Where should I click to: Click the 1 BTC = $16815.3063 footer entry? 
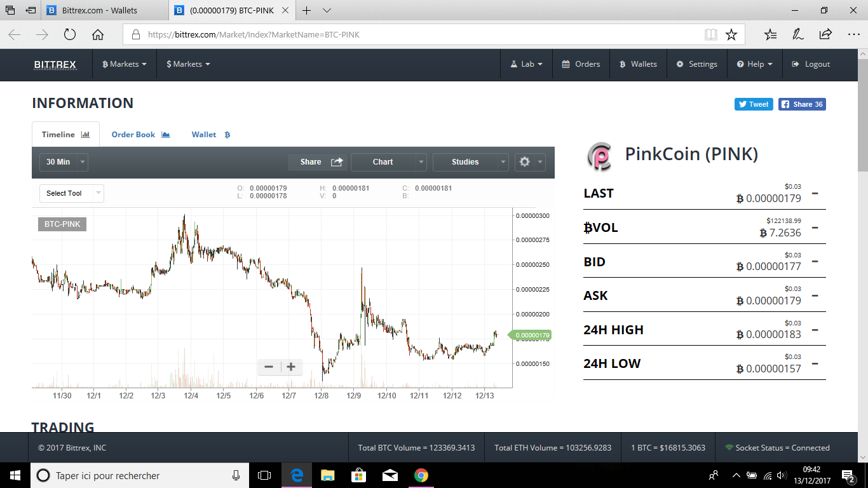coord(668,448)
